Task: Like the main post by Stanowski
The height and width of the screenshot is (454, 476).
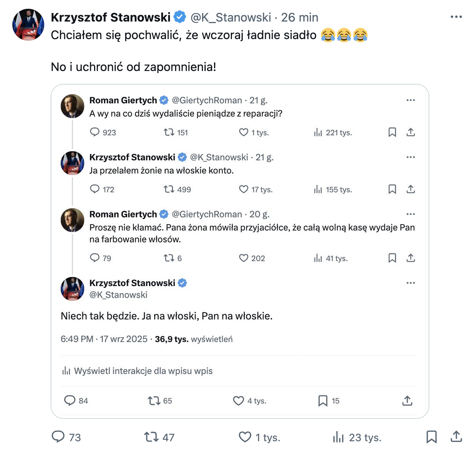Action: (x=245, y=437)
